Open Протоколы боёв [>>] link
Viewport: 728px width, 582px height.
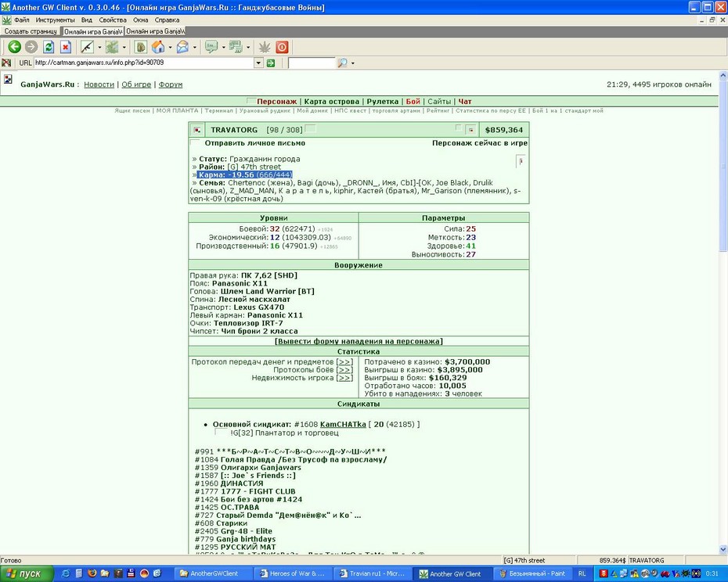click(344, 370)
